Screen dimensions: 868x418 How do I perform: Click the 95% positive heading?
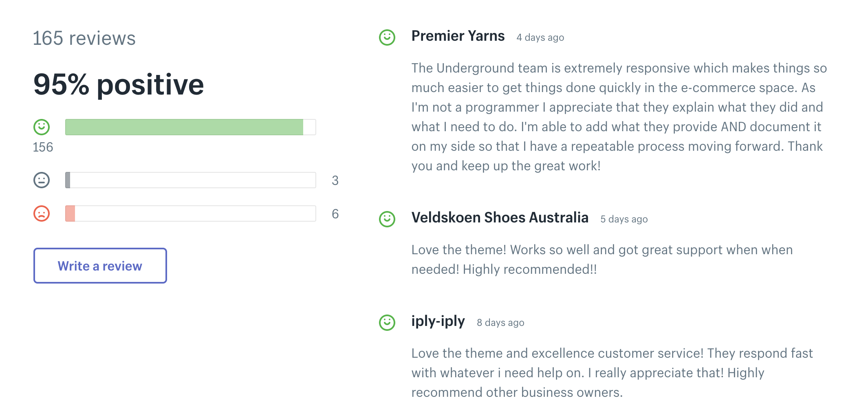[119, 85]
